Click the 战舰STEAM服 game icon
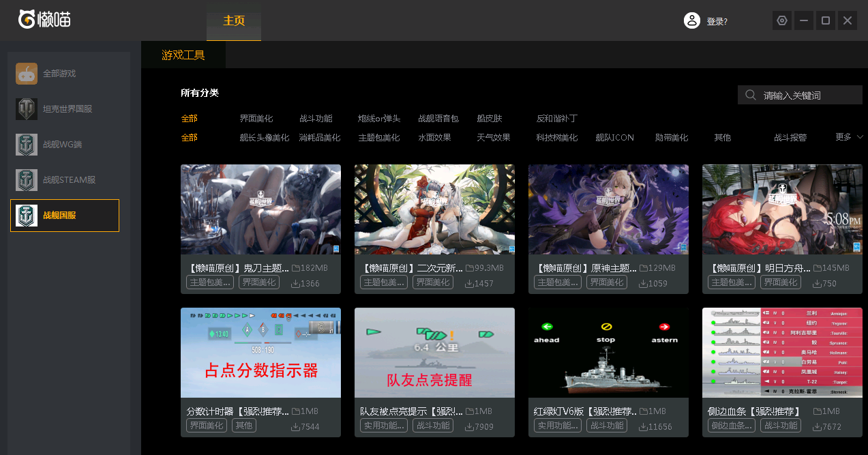The image size is (868, 455). 27,180
